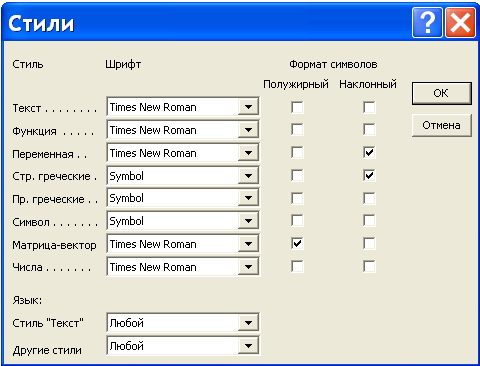
Task: Expand Другие стили language dropdown
Action: point(248,346)
